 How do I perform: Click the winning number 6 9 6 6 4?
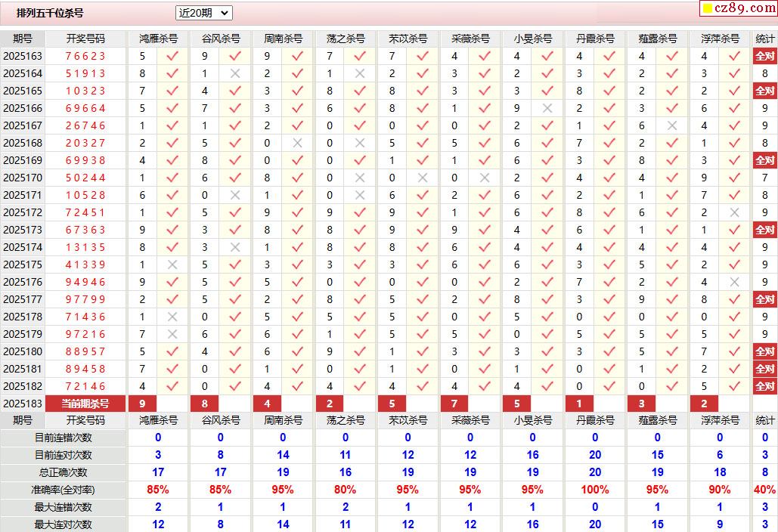click(x=85, y=108)
